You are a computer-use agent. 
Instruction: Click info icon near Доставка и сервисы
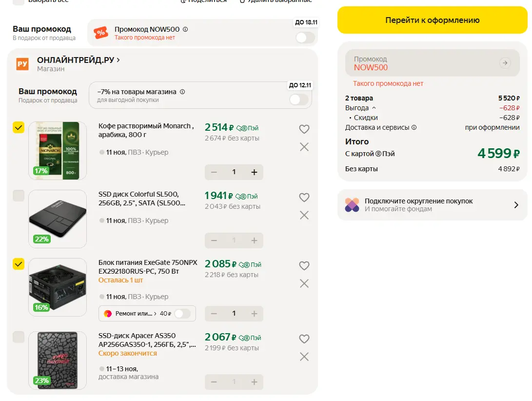tap(414, 127)
